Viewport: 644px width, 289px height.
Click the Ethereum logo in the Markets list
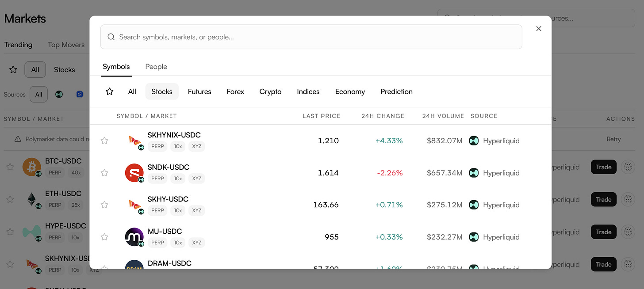pos(31,199)
